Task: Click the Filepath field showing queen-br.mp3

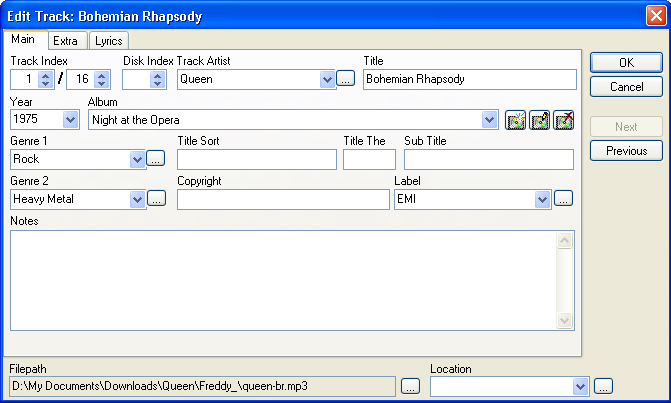Action: (202, 386)
